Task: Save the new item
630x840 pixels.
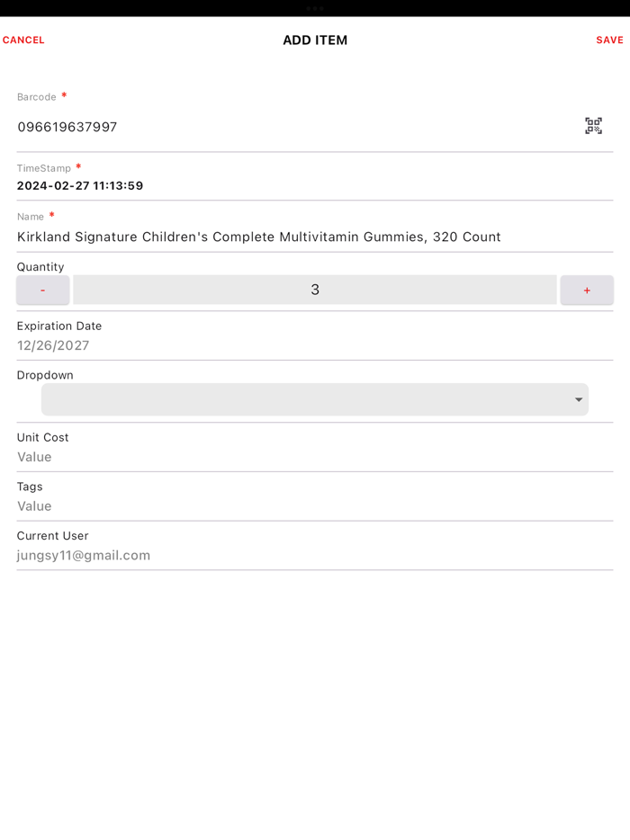Action: pos(609,40)
